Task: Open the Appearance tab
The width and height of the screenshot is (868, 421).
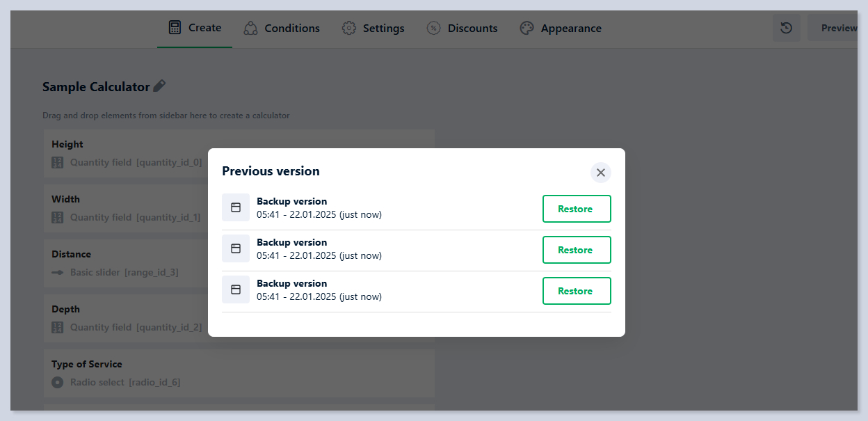Action: click(x=561, y=29)
